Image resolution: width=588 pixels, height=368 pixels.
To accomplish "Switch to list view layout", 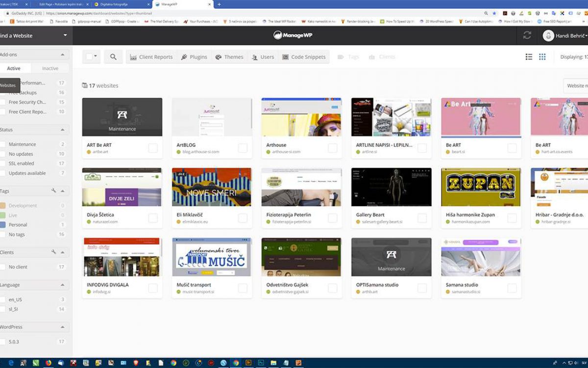I will (529, 57).
